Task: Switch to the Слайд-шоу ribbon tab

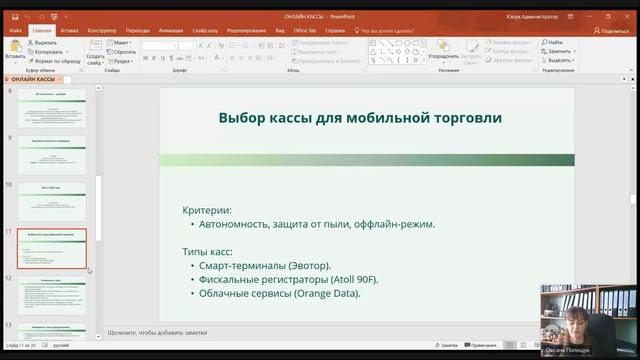Action: [205, 31]
